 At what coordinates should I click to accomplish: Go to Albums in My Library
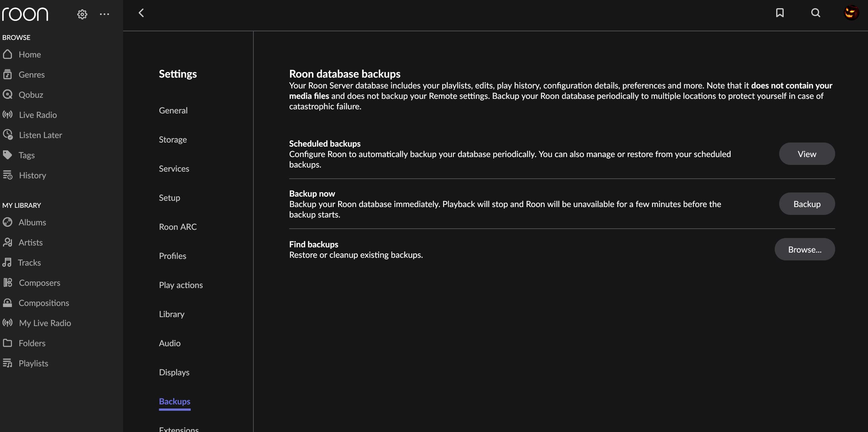[32, 222]
